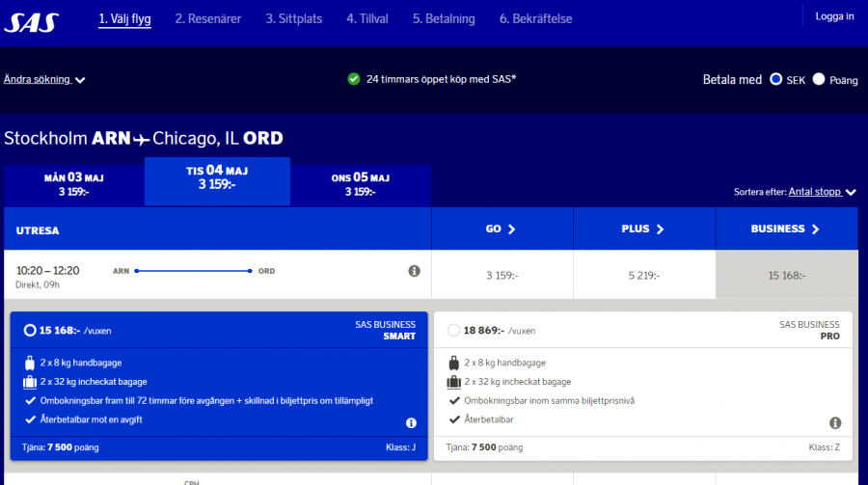Click info icon in Business Pro card
Viewport: 868px width, 485px height.
pyautogui.click(x=835, y=423)
